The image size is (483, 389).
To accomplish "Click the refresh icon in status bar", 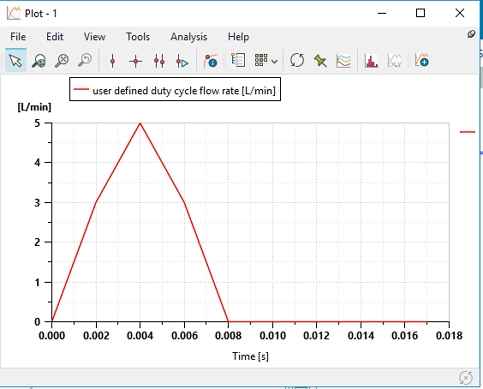I will [x=466, y=378].
